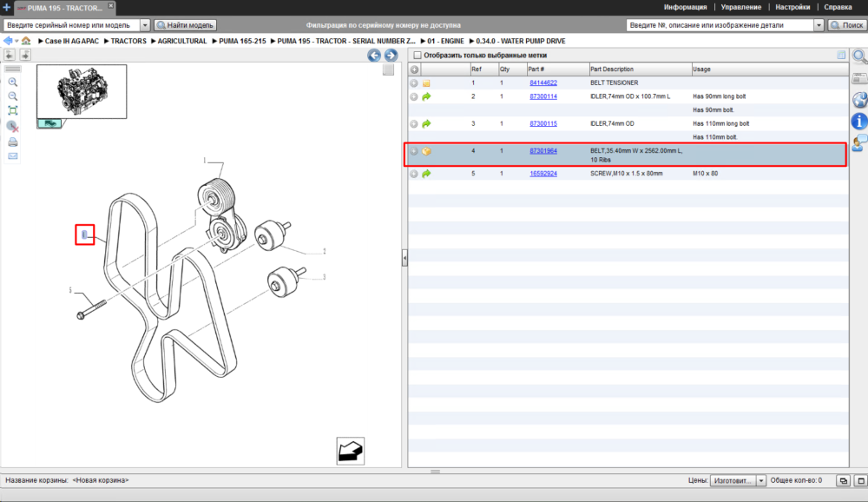868x502 pixels.
Task: Click the left basket window icon in the status bar
Action: [843, 481]
